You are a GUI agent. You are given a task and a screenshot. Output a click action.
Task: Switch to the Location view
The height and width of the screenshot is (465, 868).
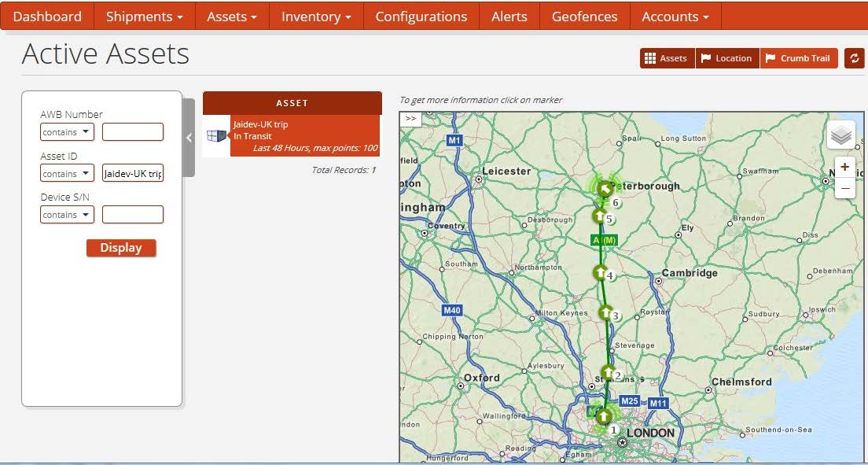point(726,58)
